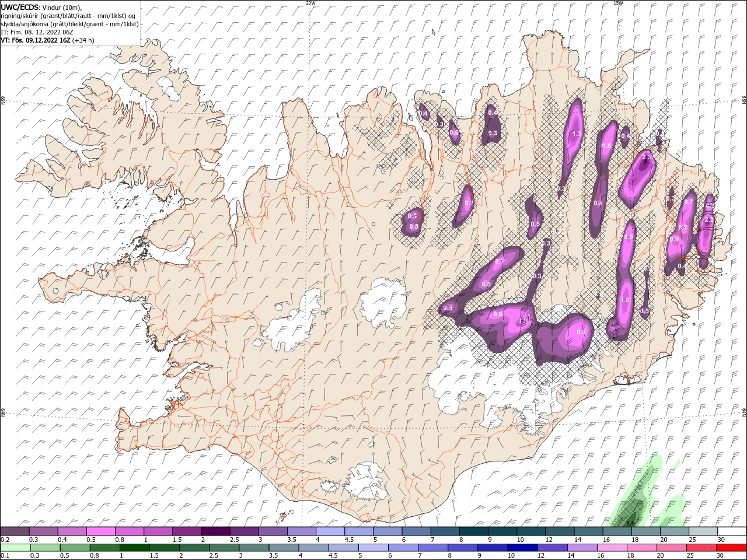Viewport: 747px width, 560px height.
Task: Click the '1.0' snowfall value on the map
Action: (x=626, y=300)
